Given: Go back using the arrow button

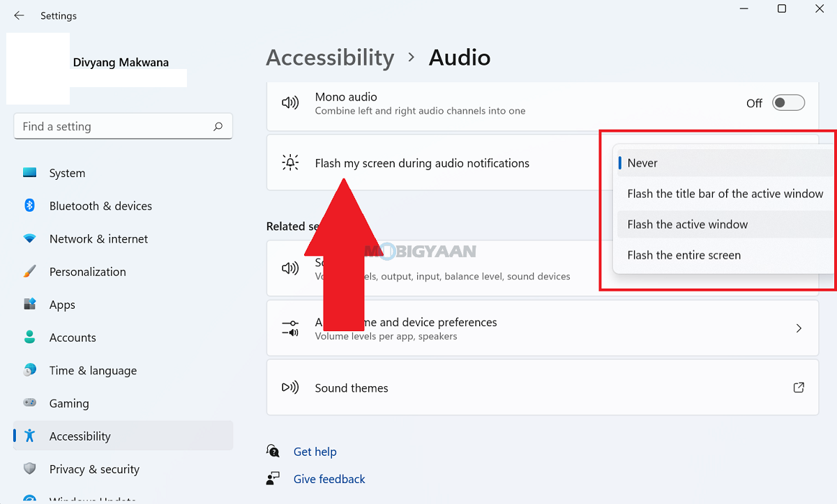Looking at the screenshot, I should (19, 15).
